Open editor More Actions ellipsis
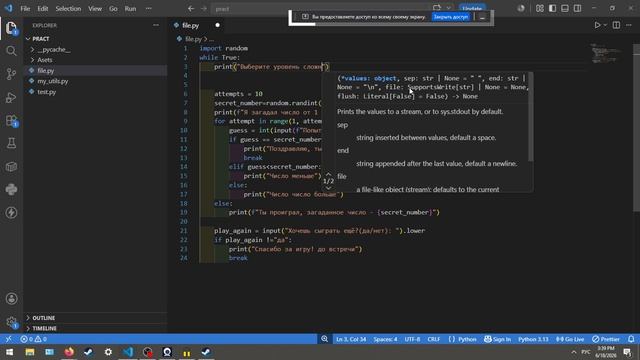This screenshot has width=640, height=360. [629, 25]
